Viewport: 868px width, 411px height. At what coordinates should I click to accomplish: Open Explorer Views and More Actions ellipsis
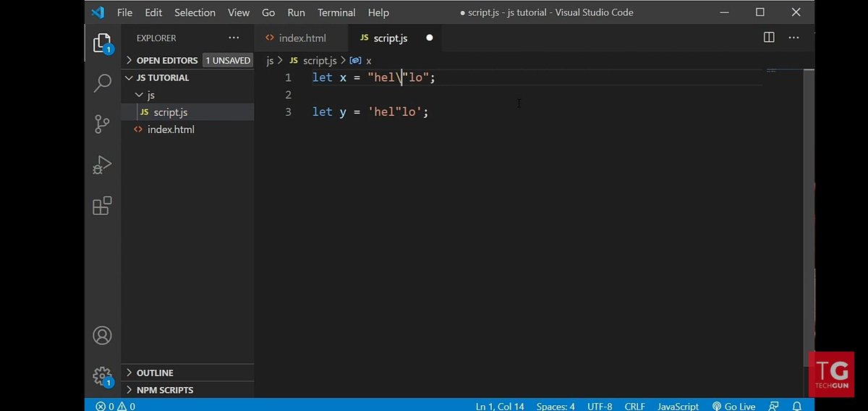pyautogui.click(x=234, y=38)
